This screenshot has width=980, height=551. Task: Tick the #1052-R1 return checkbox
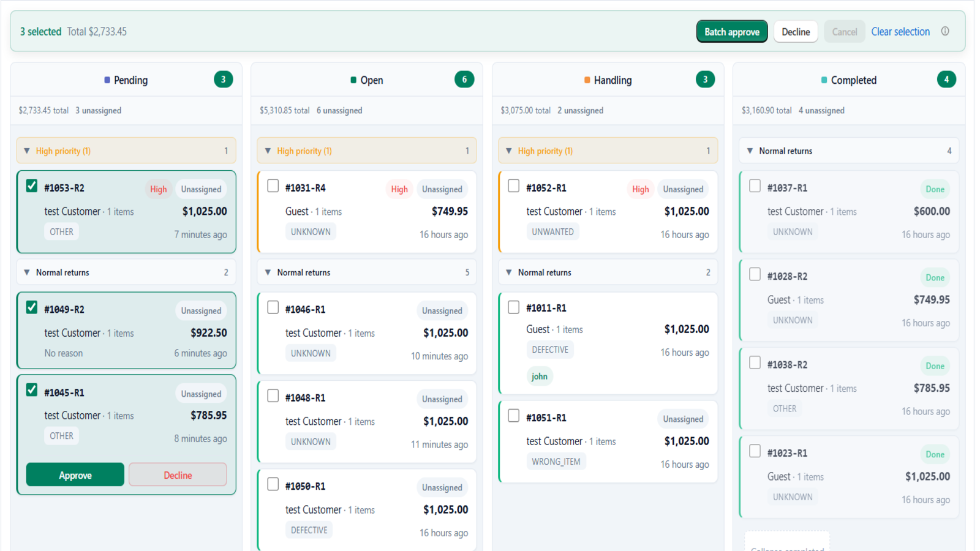tap(514, 186)
